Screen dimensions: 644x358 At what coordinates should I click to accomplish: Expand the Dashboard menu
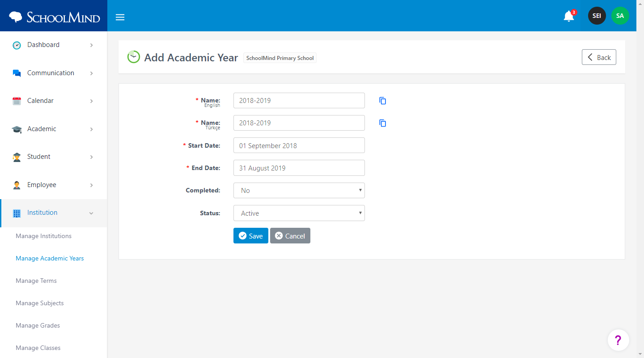(x=54, y=45)
